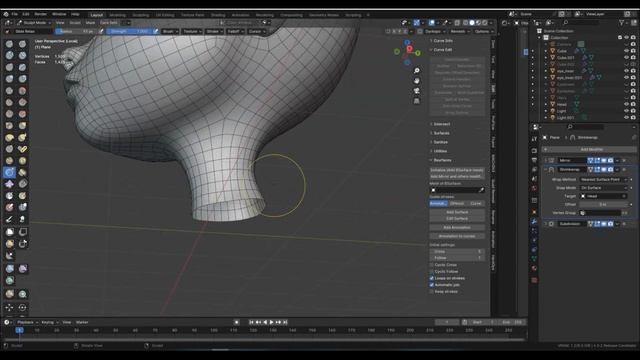The width and height of the screenshot is (640, 360).
Task: Select the Box Hide tool
Action: (23, 232)
